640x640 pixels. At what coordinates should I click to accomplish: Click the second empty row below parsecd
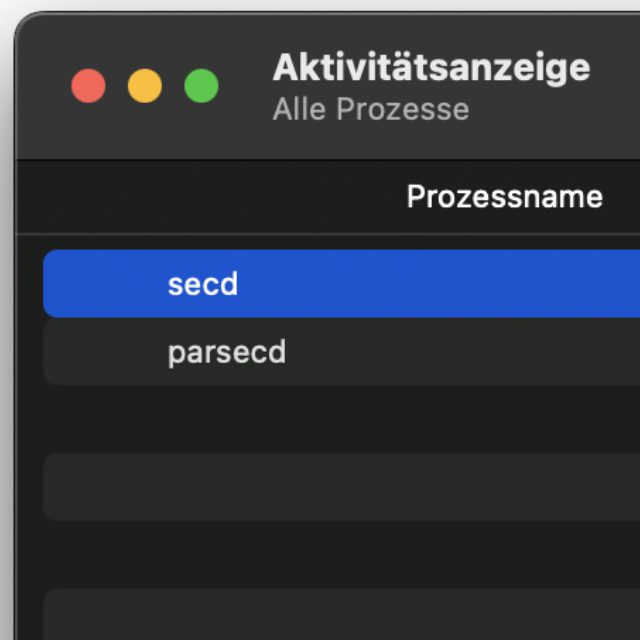(x=340, y=487)
